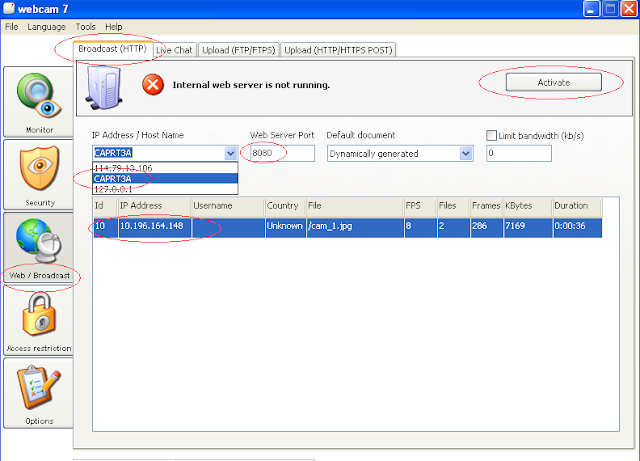The height and width of the screenshot is (461, 640).
Task: Click the bandwidth limit value field
Action: click(519, 153)
